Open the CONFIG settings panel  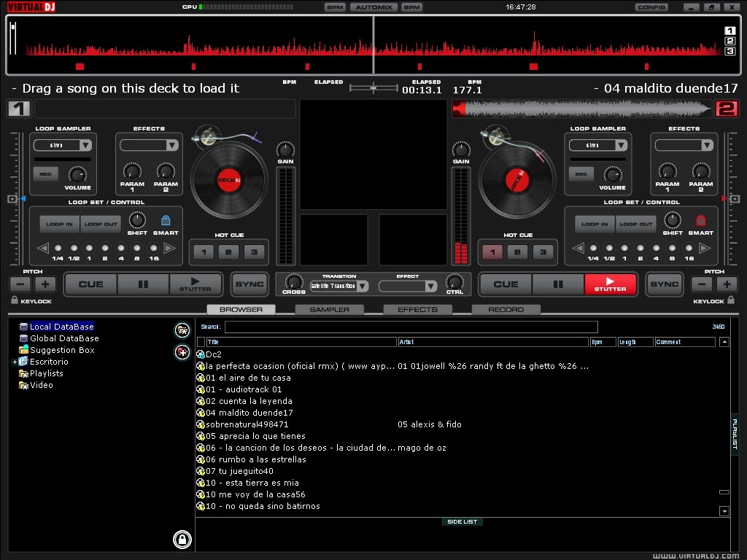(x=651, y=7)
